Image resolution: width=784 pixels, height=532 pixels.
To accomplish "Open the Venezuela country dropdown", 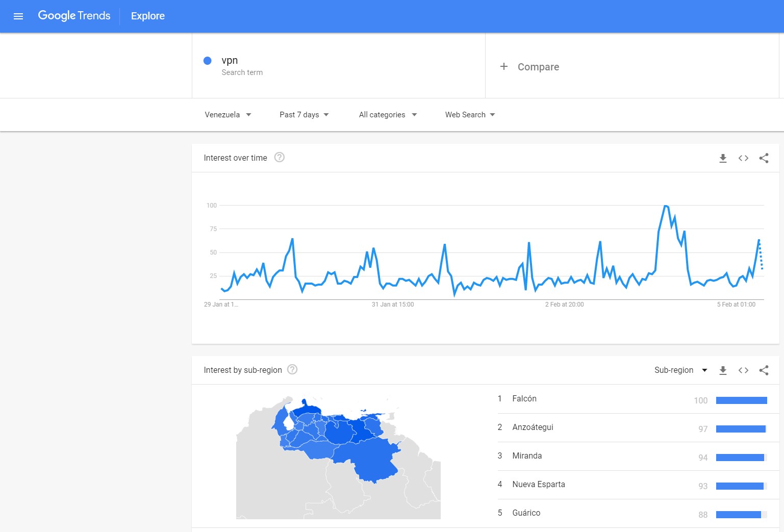I will pyautogui.click(x=228, y=115).
